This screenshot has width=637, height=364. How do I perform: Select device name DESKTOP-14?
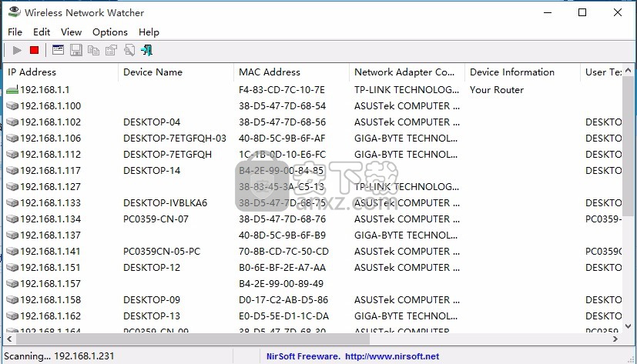[152, 170]
